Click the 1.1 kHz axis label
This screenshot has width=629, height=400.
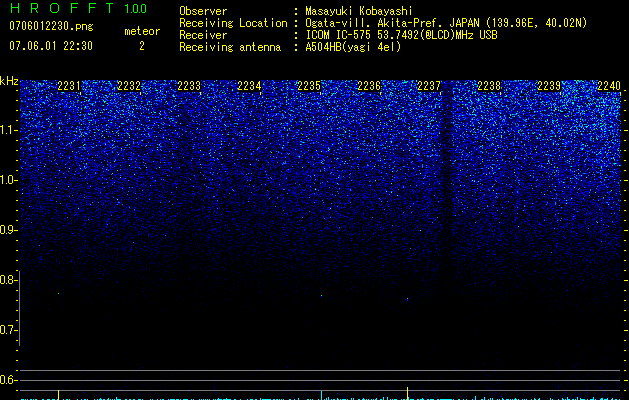[9, 130]
